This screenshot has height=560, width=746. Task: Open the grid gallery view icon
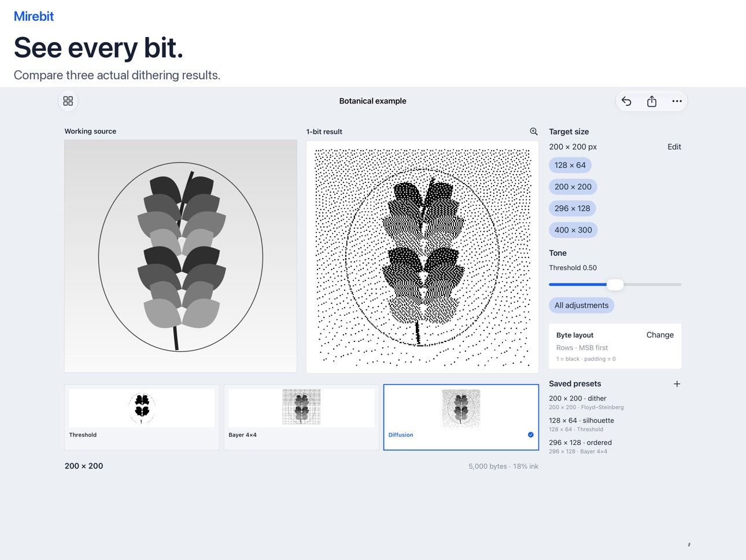[68, 101]
